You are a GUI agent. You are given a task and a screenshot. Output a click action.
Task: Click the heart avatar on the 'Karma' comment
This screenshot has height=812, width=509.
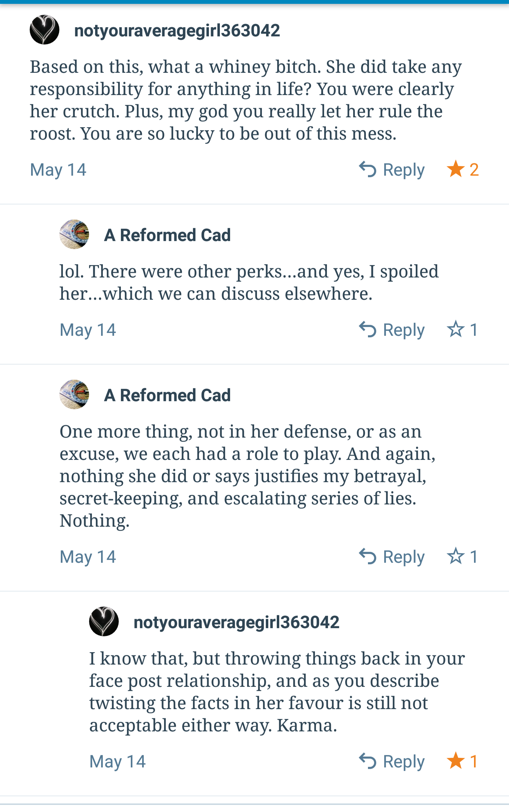click(104, 621)
